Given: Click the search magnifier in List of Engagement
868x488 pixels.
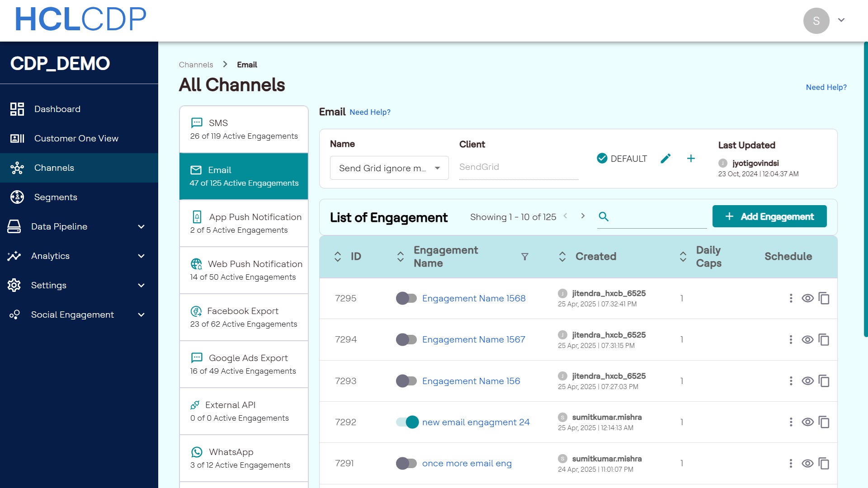Looking at the screenshot, I should (604, 217).
